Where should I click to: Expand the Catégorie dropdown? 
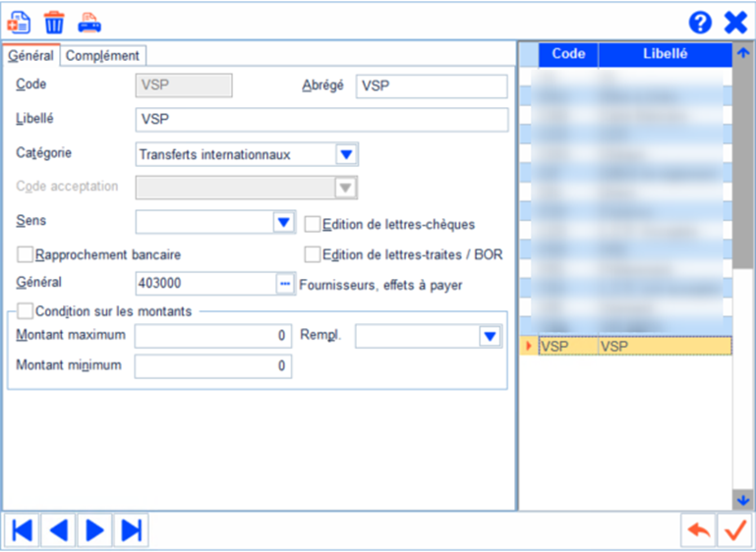[x=345, y=155]
